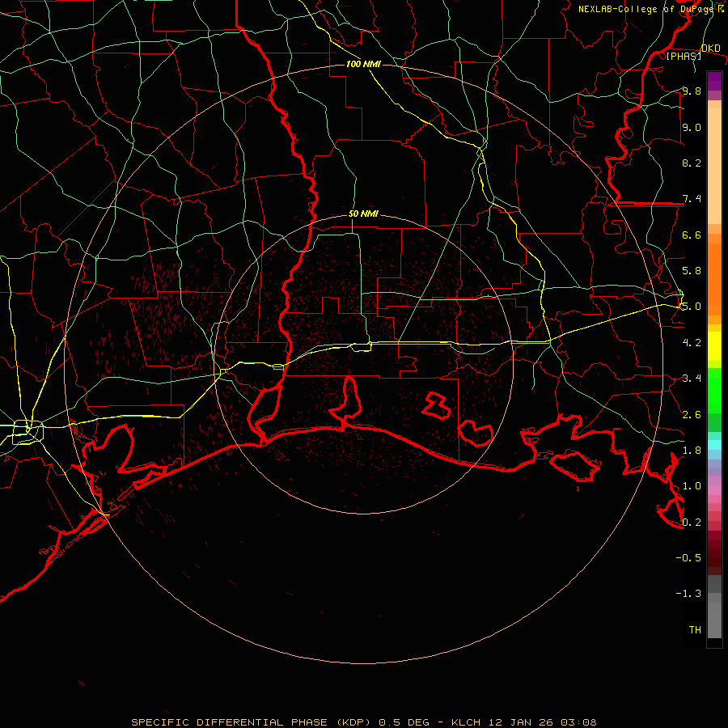The height and width of the screenshot is (728, 728).
Task: Pick the light peach band of the color bar
Action: 714,167
